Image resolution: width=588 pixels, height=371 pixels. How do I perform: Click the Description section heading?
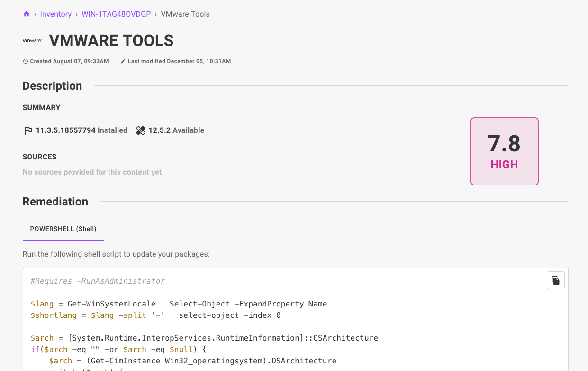pos(52,86)
